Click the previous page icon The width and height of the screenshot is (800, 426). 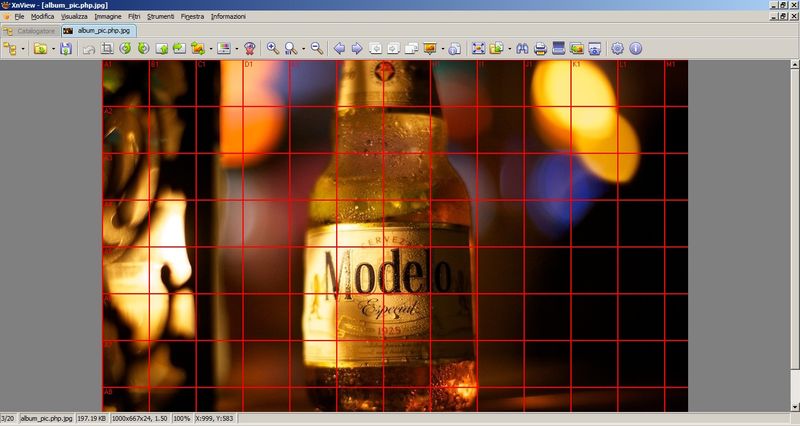(376, 48)
